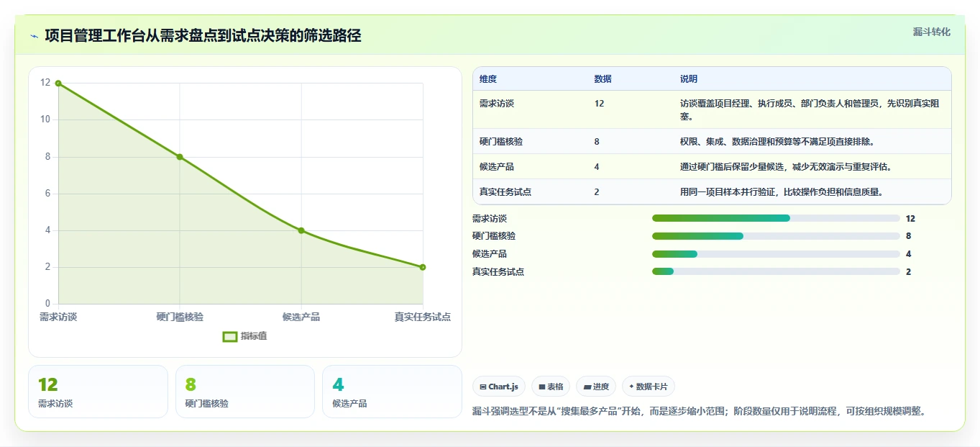Click the 说明 table column header

click(x=689, y=79)
